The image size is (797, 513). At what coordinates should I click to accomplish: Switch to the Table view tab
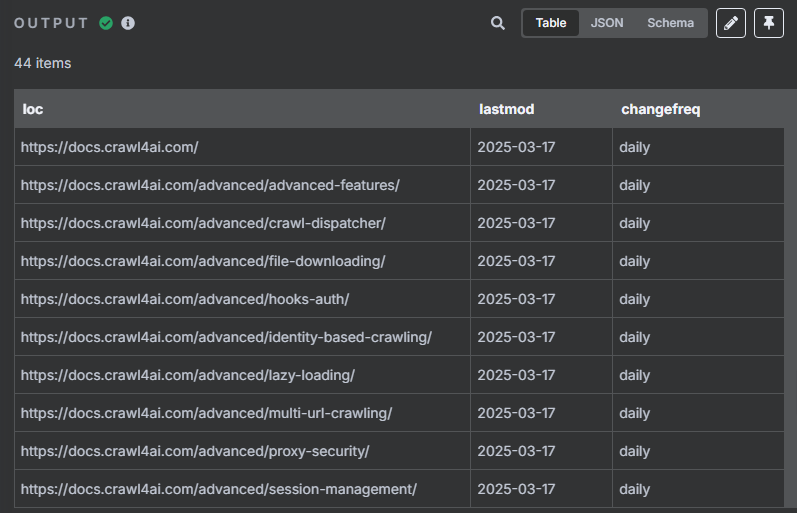[x=550, y=23]
